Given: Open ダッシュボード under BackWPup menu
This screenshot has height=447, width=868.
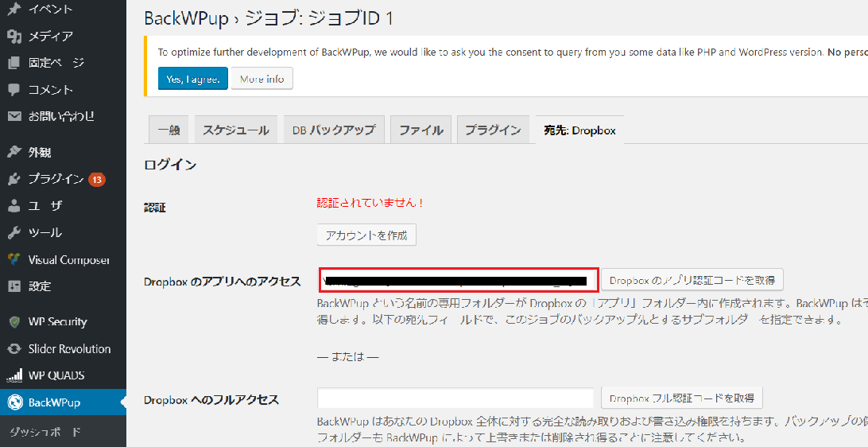Looking at the screenshot, I should [x=56, y=433].
